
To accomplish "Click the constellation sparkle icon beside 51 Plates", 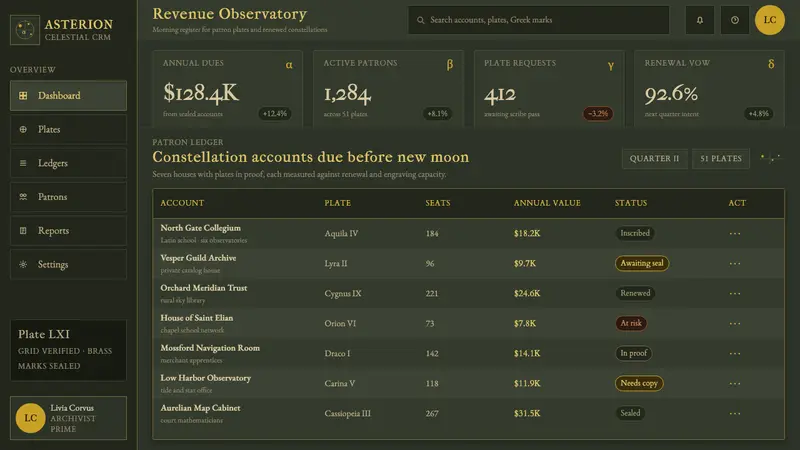I will click(770, 158).
